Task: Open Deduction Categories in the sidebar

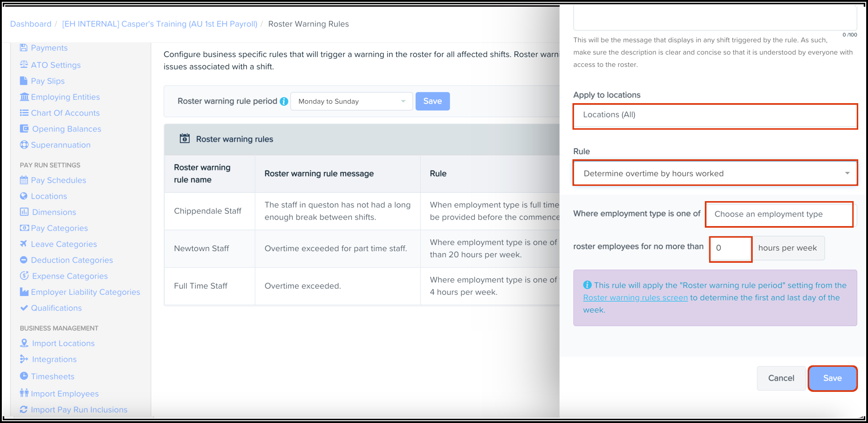Action: (72, 260)
